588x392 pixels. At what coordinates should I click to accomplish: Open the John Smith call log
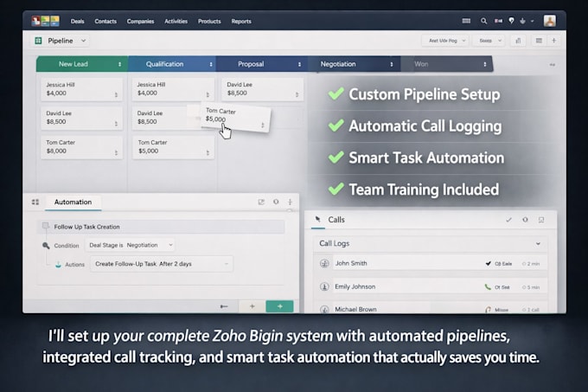(430, 264)
